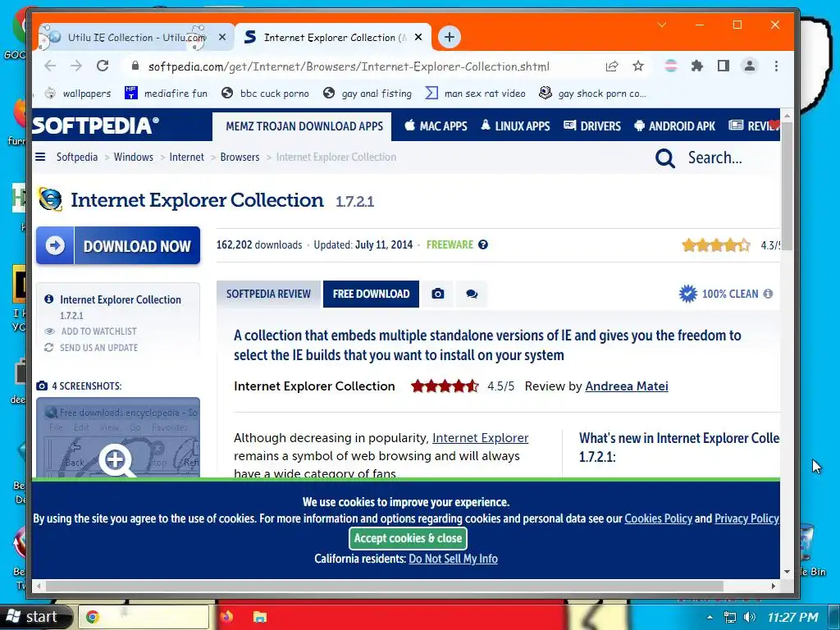This screenshot has width=840, height=630.
Task: Click the info icon next to 100% CLEAN
Action: pyautogui.click(x=768, y=294)
